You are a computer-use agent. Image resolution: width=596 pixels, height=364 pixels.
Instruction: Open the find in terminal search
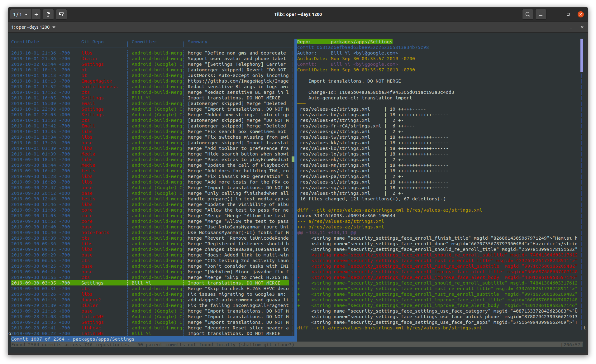point(527,14)
